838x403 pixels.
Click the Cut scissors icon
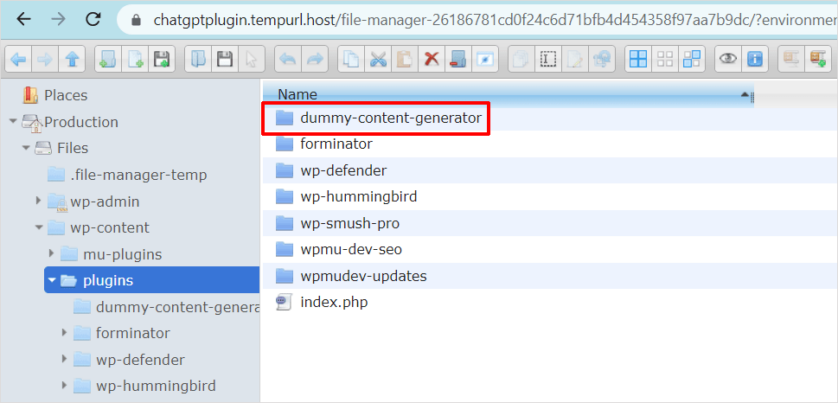click(x=378, y=59)
